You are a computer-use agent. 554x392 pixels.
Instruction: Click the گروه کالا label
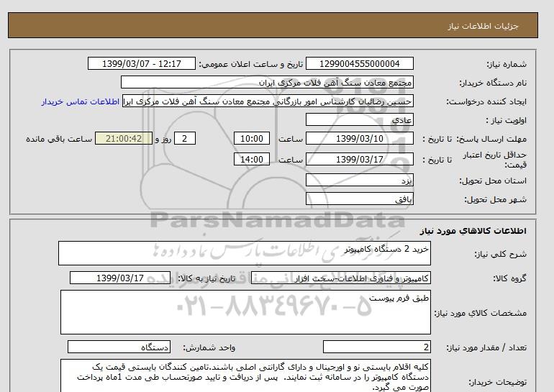pyautogui.click(x=510, y=278)
